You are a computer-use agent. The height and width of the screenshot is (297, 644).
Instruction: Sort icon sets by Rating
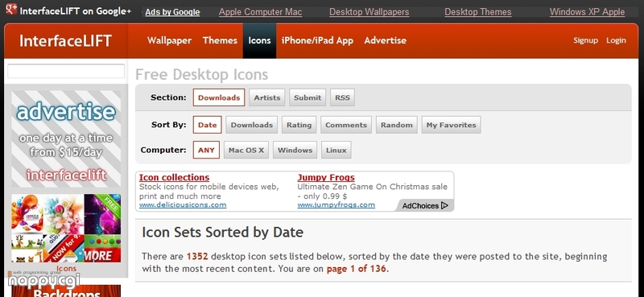click(x=299, y=125)
